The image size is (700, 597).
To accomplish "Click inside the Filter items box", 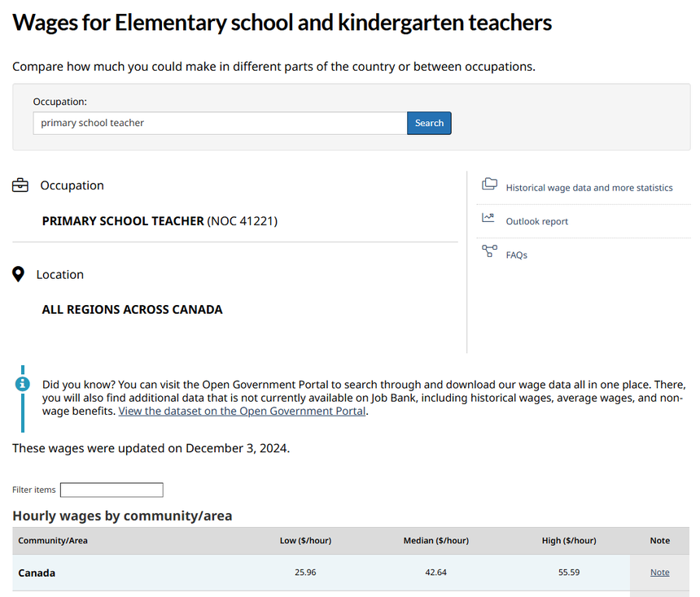I will (x=112, y=490).
